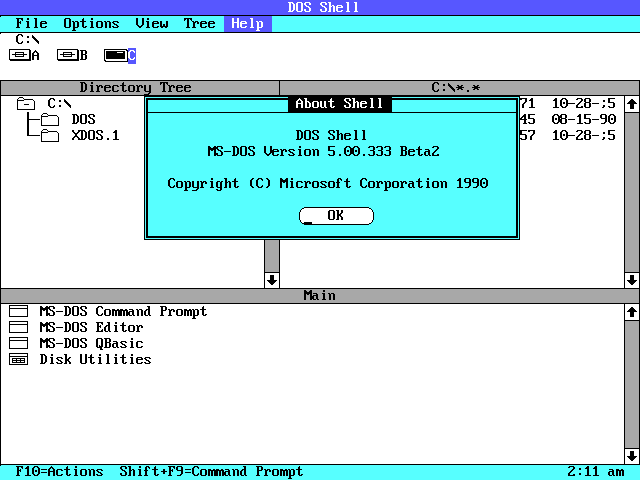Collapse the C:\ root folder icon

[x=26, y=104]
